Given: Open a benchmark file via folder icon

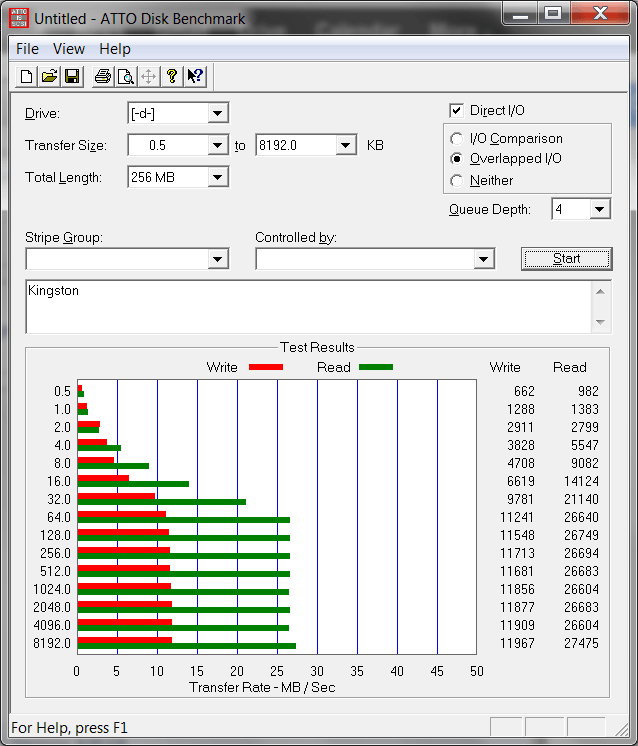Looking at the screenshot, I should [x=50, y=77].
